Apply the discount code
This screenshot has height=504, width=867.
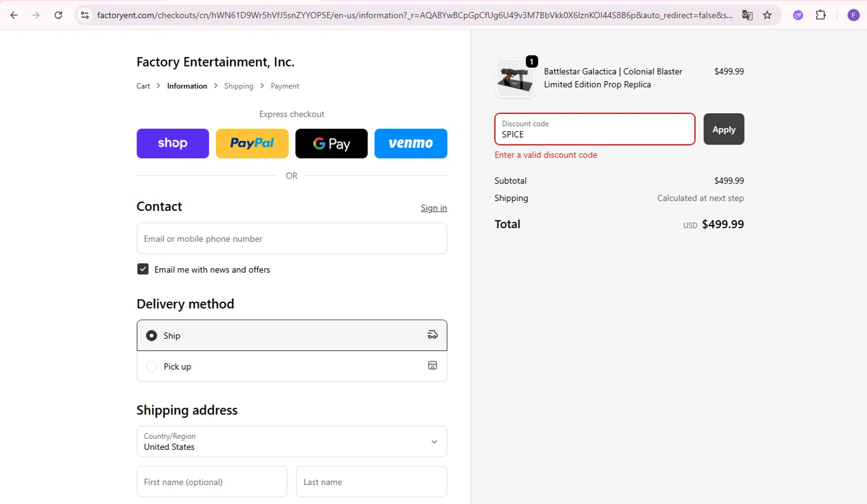[724, 129]
